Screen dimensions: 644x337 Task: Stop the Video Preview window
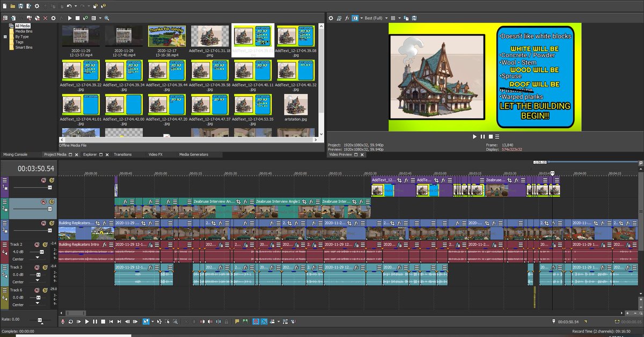pyautogui.click(x=489, y=137)
